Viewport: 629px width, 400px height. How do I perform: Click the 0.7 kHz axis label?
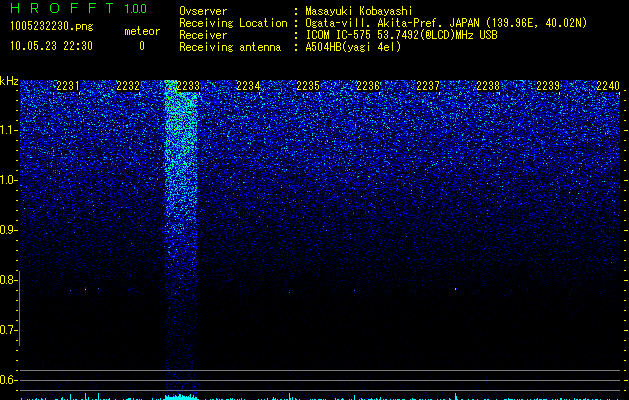point(8,330)
